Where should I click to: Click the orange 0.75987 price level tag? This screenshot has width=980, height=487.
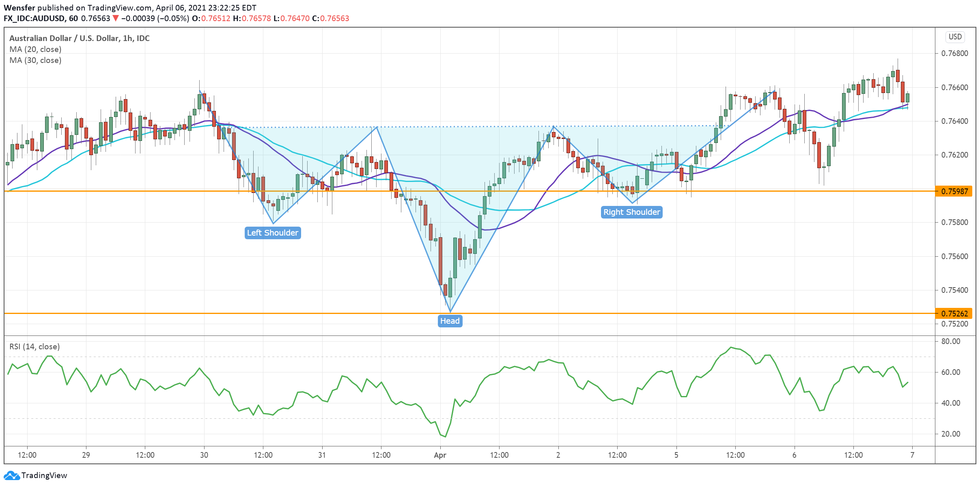point(954,191)
